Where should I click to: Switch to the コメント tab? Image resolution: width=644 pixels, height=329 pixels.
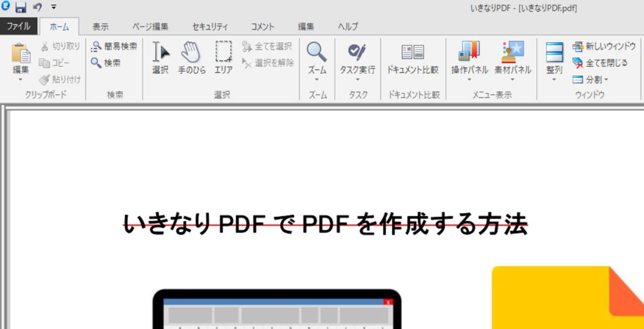pos(262,27)
